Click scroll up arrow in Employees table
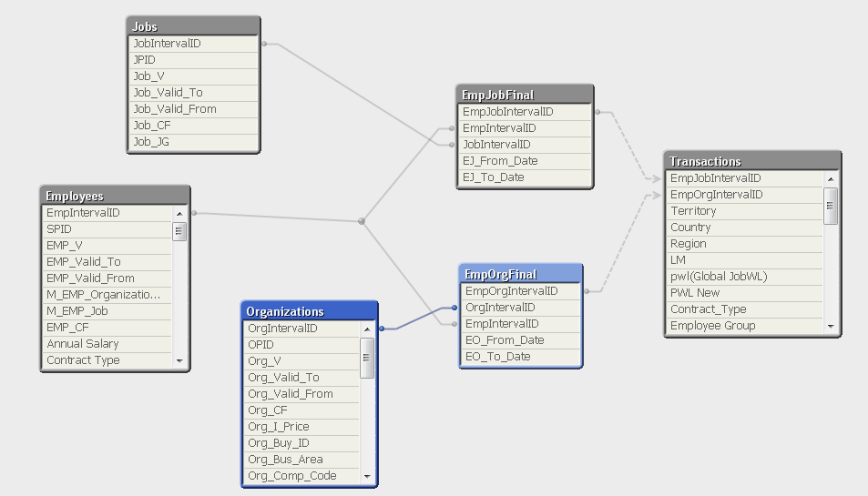 tap(179, 214)
